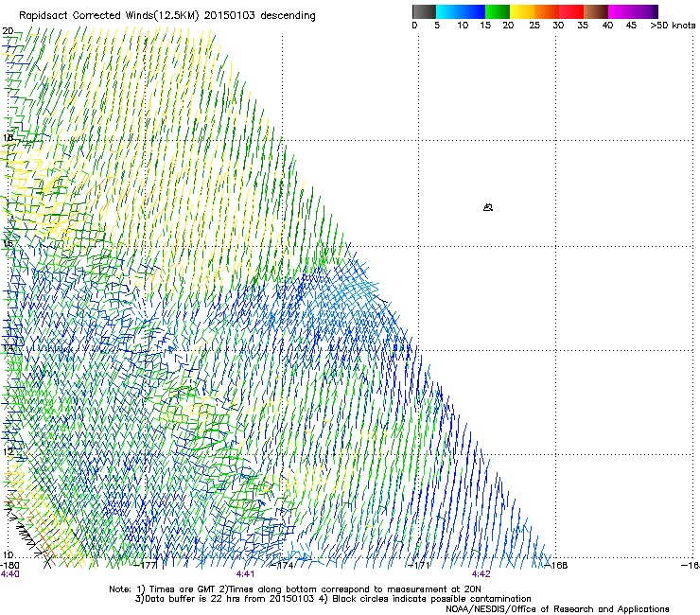The height and width of the screenshot is (615, 700).
Task: Click the legend label '45'
Action: point(631,26)
